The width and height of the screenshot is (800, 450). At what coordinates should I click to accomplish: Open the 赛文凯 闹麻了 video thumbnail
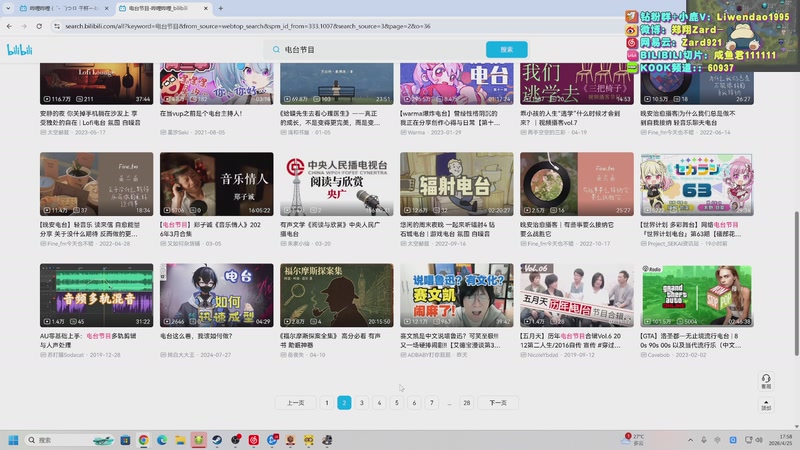coord(457,295)
